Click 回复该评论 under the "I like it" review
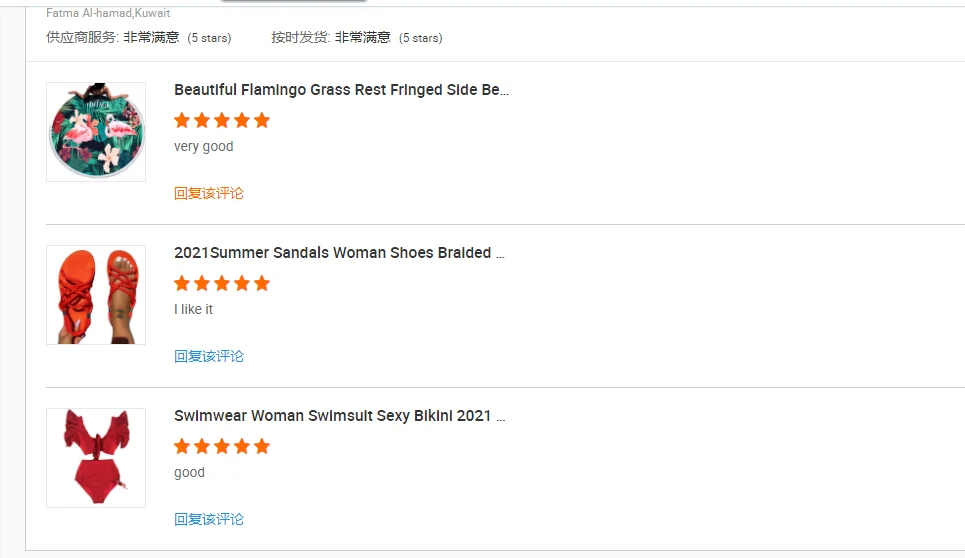Screen dimensions: 965x558 [x=209, y=356]
